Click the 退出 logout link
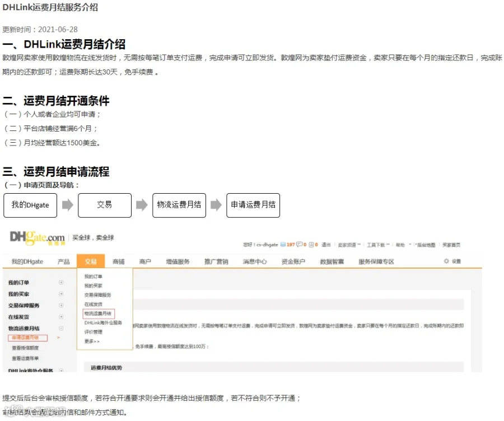Image resolution: width=504 pixels, height=421 pixels. (326, 245)
